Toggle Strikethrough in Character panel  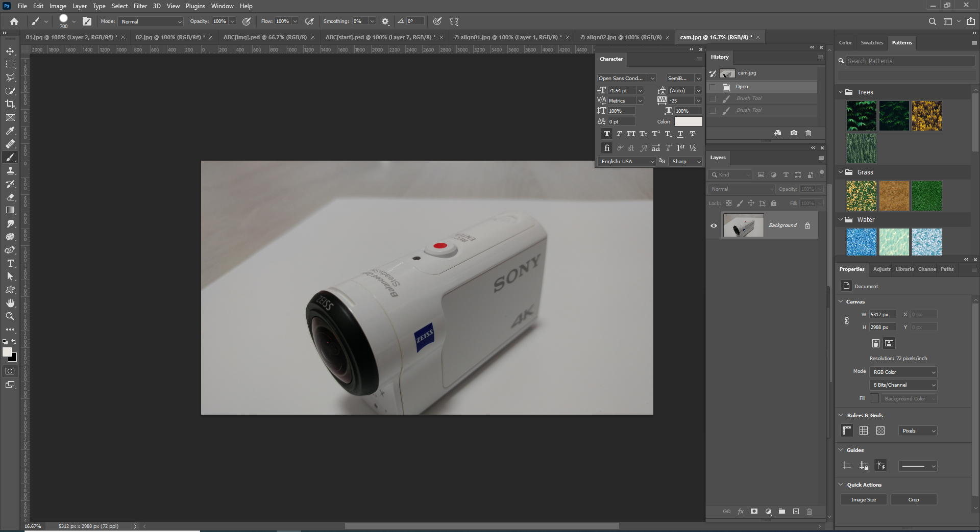[x=693, y=134]
